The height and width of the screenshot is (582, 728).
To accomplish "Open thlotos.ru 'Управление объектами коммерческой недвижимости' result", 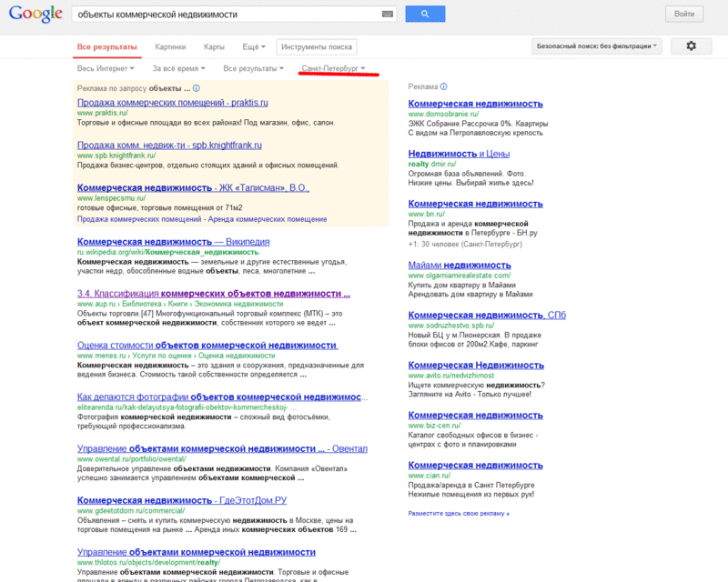I will 196,552.
